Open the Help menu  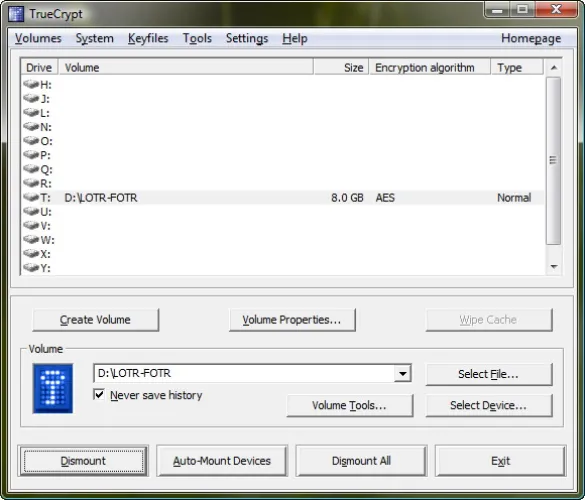click(x=295, y=38)
